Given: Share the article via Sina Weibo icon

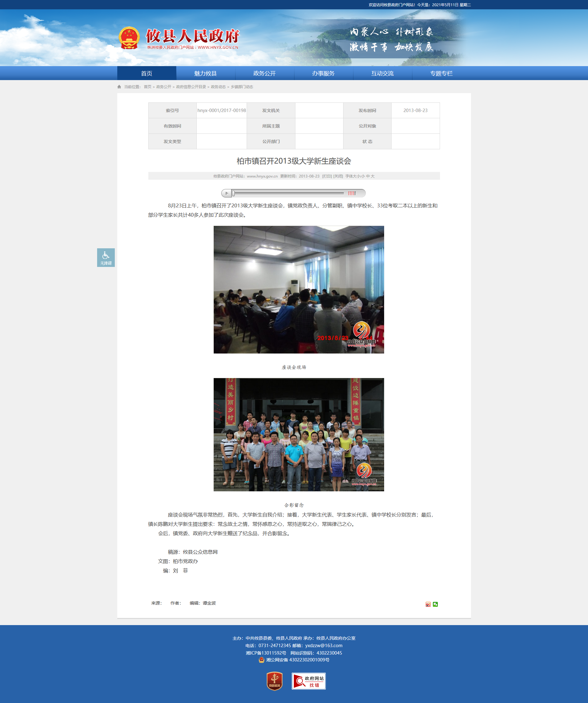Looking at the screenshot, I should click(x=428, y=604).
